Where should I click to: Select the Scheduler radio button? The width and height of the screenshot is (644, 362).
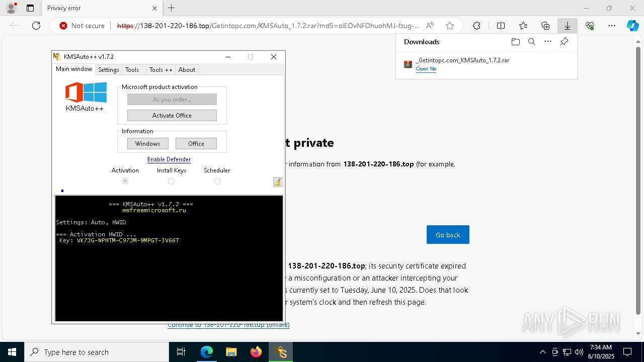coord(217,181)
